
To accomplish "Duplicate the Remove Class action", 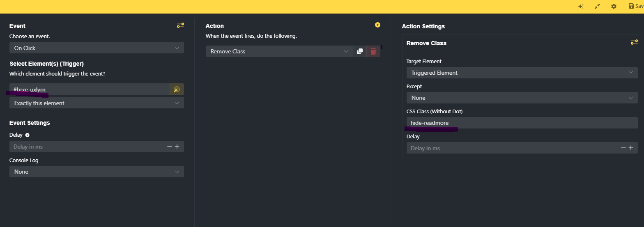I will tap(360, 51).
